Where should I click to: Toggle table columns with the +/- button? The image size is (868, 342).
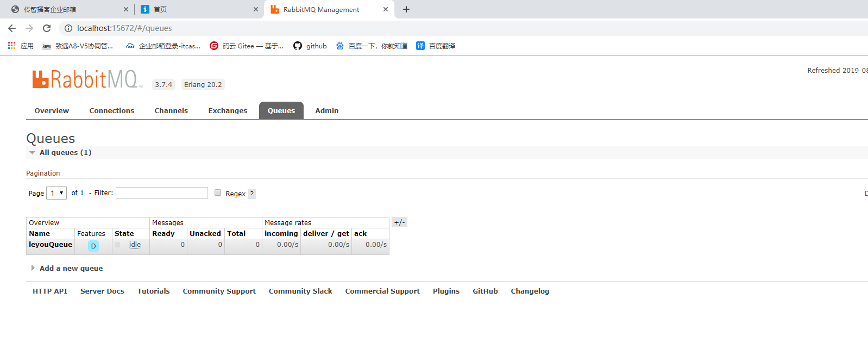399,222
